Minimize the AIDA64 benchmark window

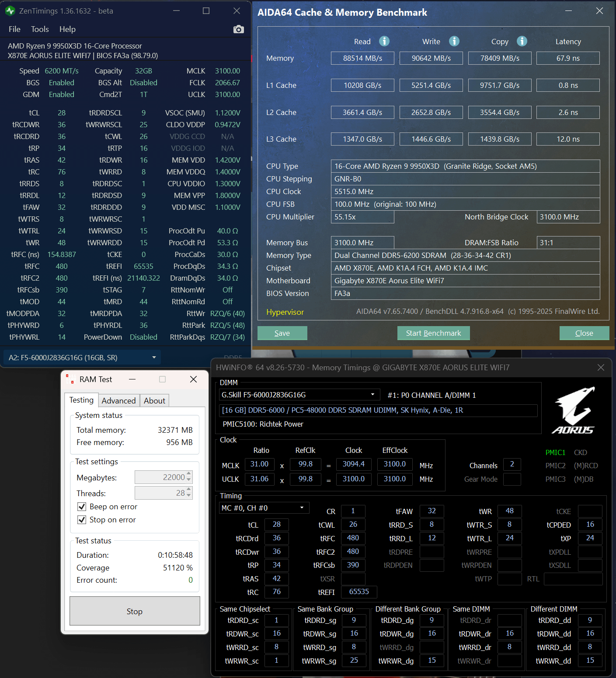568,11
